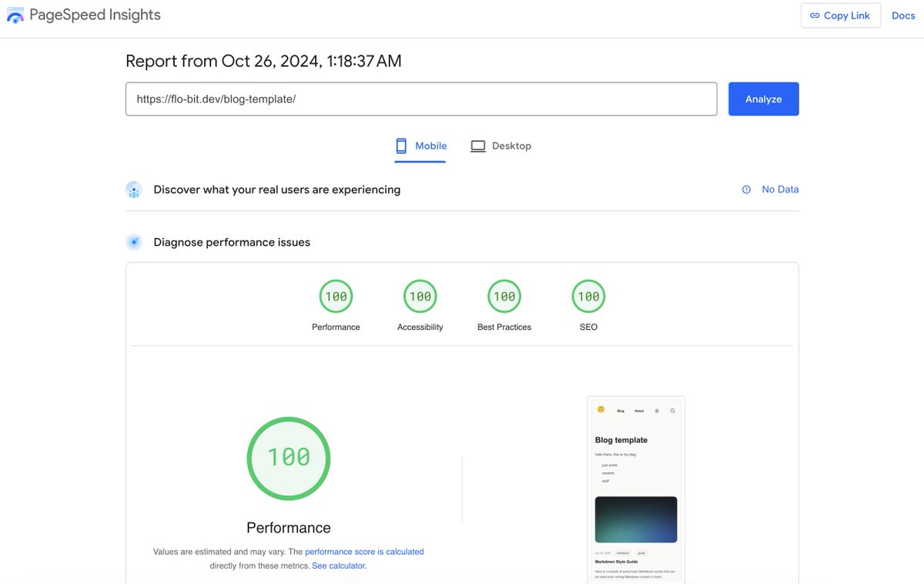This screenshot has width=924, height=584.
Task: Click the Blog template heading in preview
Action: [621, 440]
